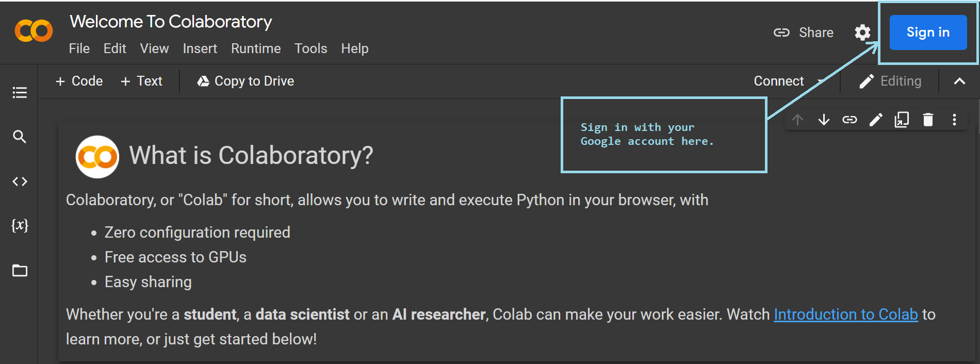The height and width of the screenshot is (364, 980).
Task: Open variables inspector icon
Action: 20,225
